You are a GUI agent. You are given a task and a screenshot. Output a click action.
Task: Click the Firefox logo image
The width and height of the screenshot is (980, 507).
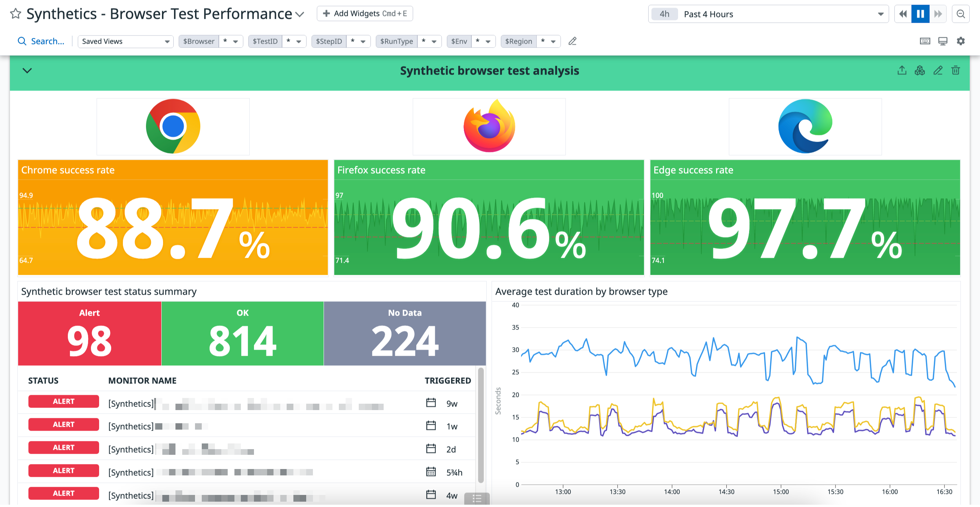point(489,127)
